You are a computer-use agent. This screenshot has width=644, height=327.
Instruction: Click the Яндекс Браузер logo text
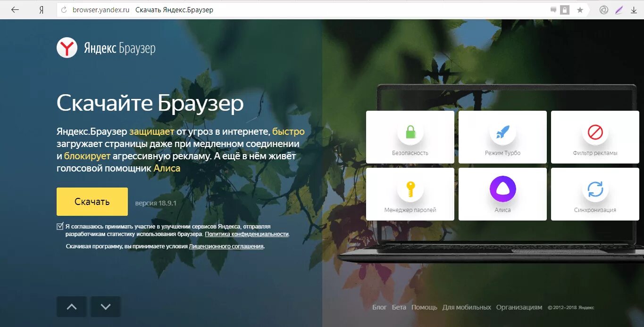120,48
